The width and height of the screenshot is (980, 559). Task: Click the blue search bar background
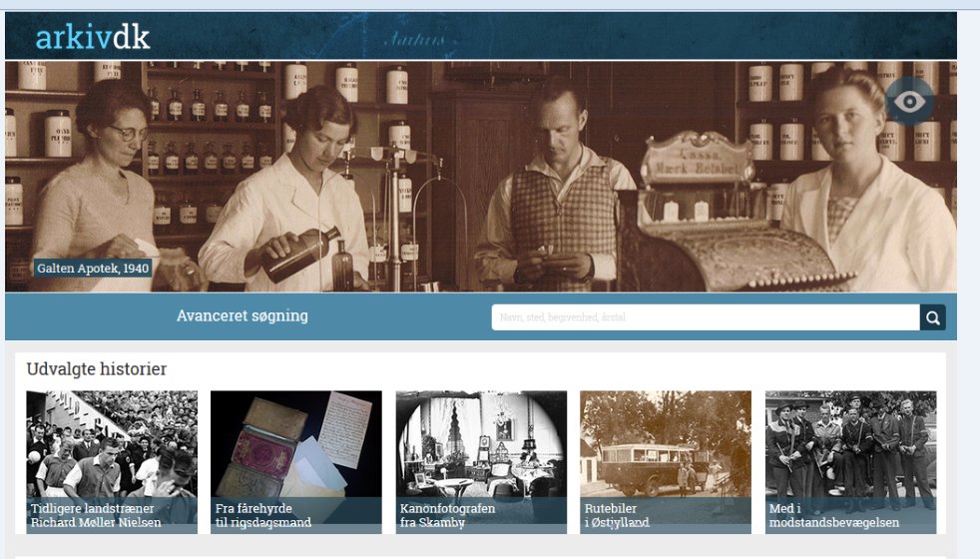tap(400, 316)
